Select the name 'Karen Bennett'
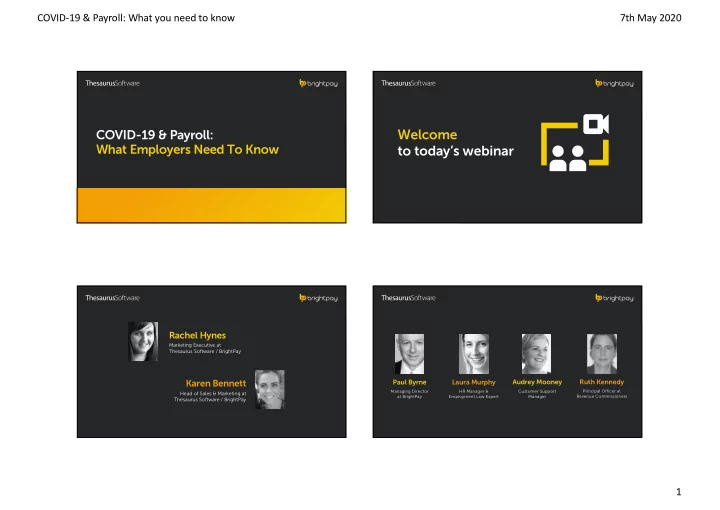Viewport: 720px width, 510px height. [216, 383]
